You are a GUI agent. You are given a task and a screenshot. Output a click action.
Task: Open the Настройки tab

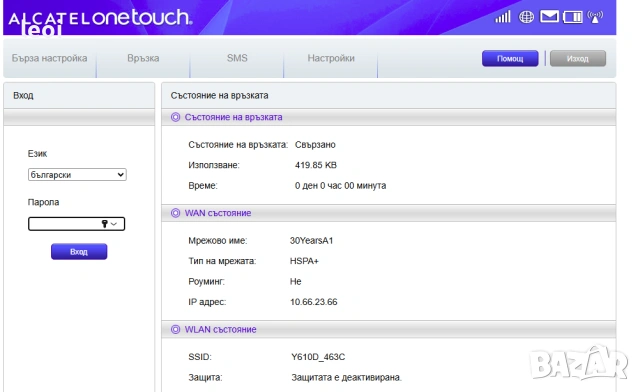click(x=331, y=58)
